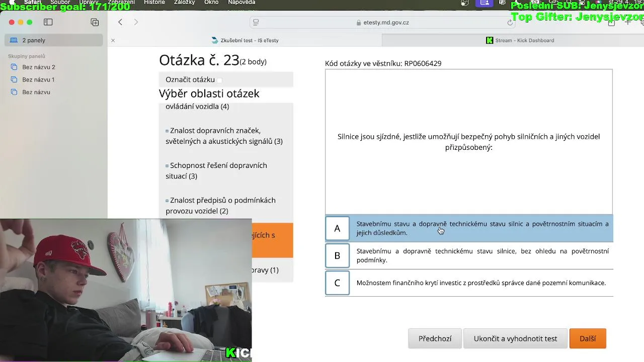The image size is (644, 362).
Task: Choose answer letter C box
Action: coord(337,283)
